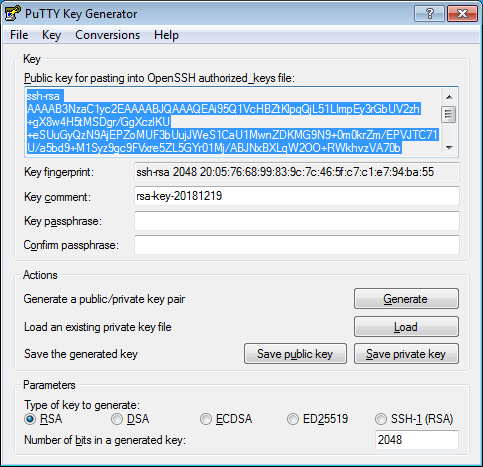Open the Key menu
The height and width of the screenshot is (467, 483).
51,35
